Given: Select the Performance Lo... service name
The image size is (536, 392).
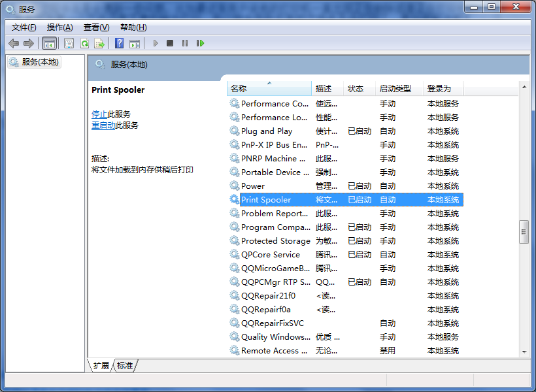Looking at the screenshot, I should pyautogui.click(x=274, y=117).
